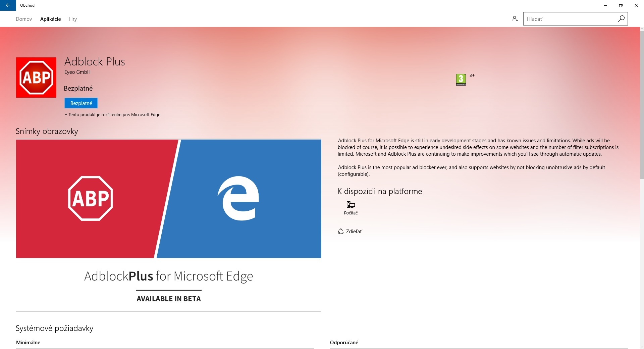
Task: Close the Obchod window
Action: pos(636,5)
